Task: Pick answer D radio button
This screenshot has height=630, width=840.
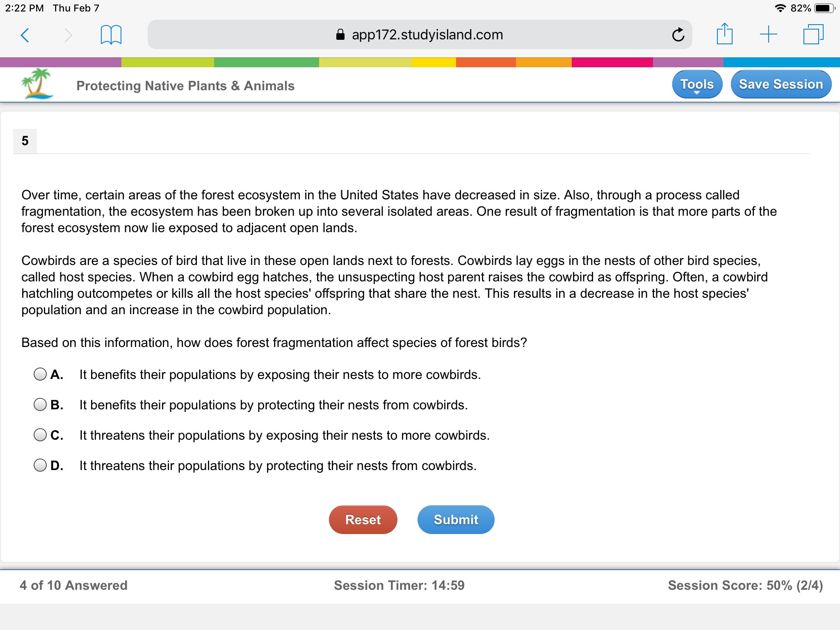Action: 40,465
